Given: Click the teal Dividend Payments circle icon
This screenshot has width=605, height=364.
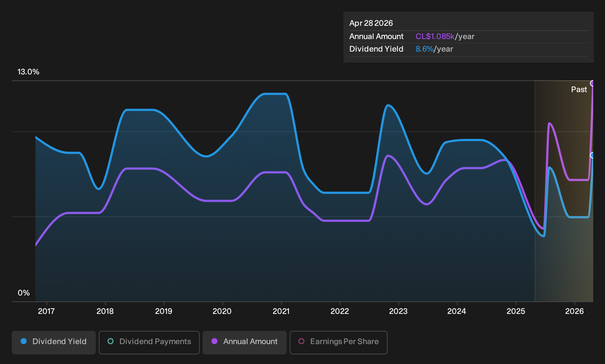Looking at the screenshot, I should coord(111,342).
